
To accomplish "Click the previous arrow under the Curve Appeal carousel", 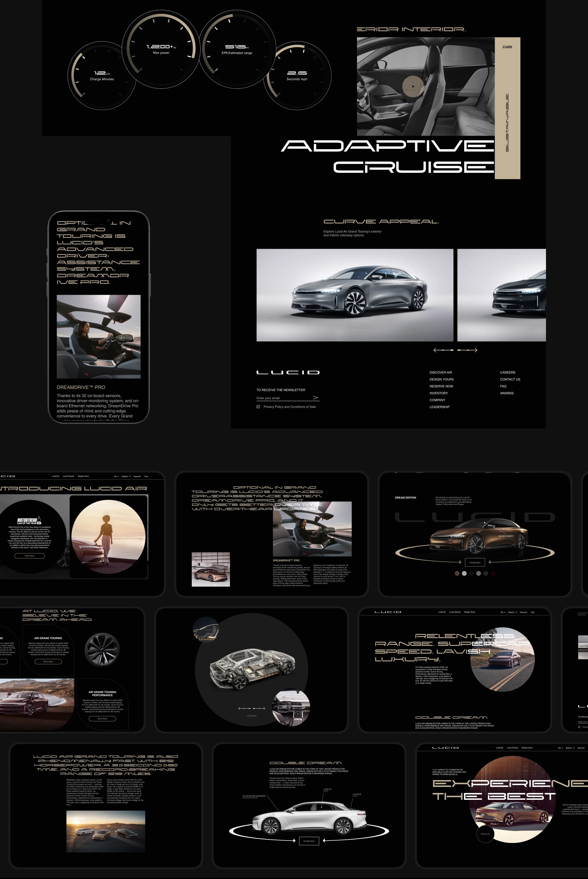I will (x=443, y=350).
